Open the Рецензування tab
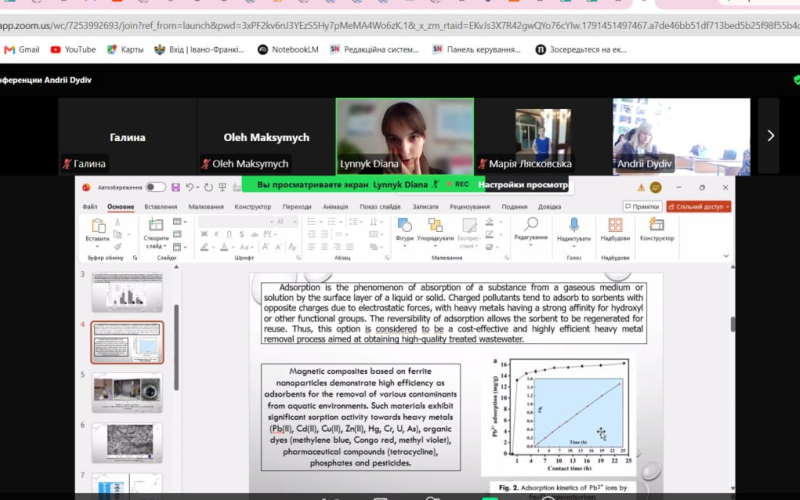 click(469, 207)
